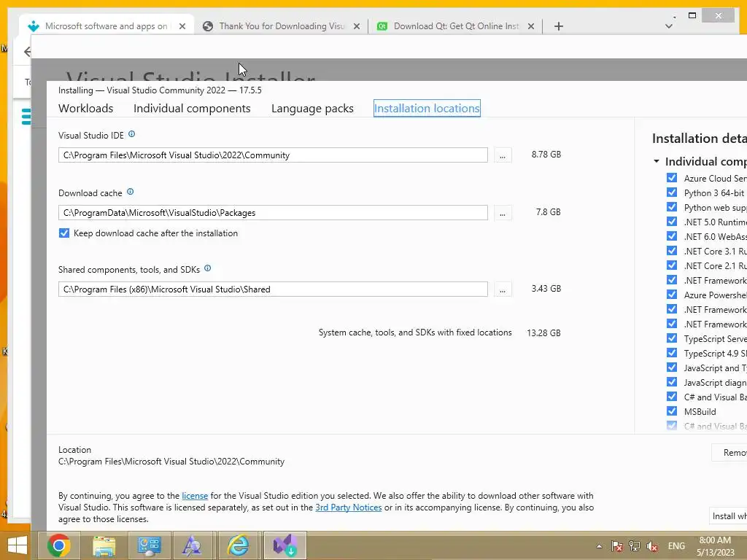Uncheck Python 3 64-bit component

[672, 192]
